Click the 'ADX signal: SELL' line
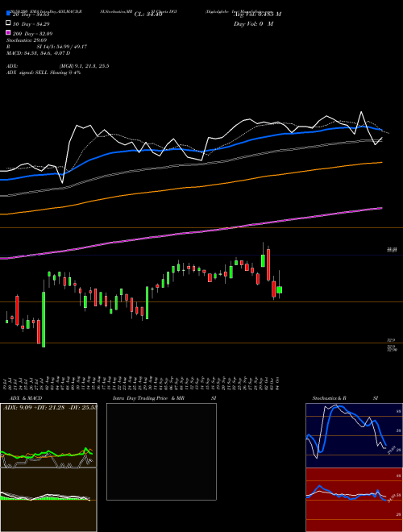Screen dimensions: 403x532 coord(44,73)
